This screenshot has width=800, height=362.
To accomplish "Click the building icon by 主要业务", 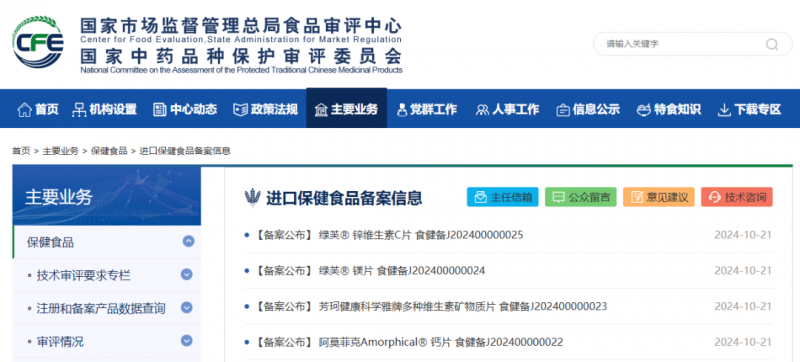I will pyautogui.click(x=321, y=110).
